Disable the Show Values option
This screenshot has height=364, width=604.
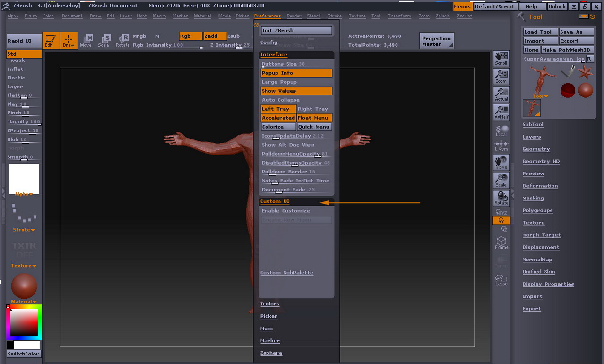pos(296,91)
